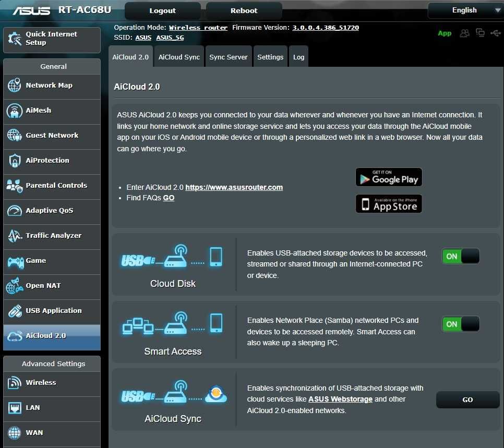Click the USB status icon at top right

coord(495,33)
